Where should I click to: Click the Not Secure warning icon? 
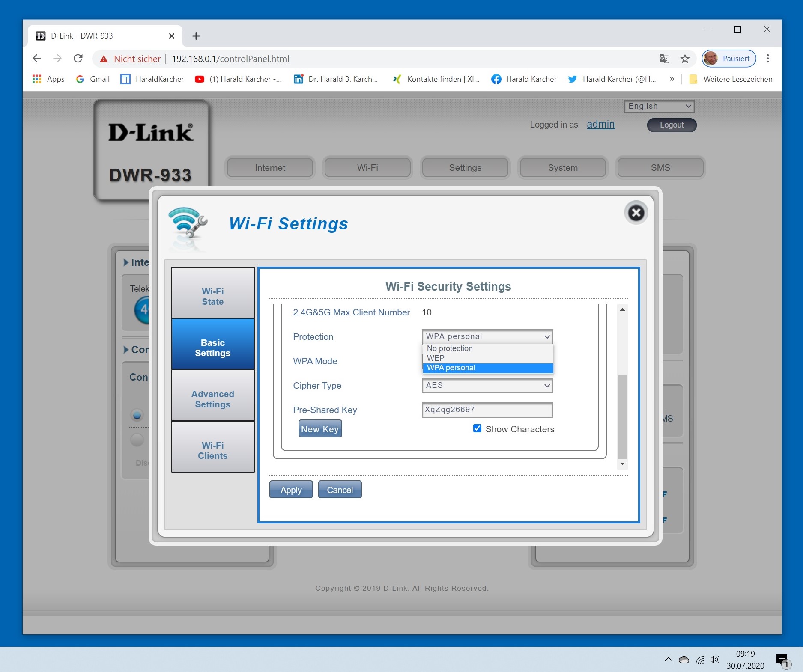pyautogui.click(x=104, y=59)
